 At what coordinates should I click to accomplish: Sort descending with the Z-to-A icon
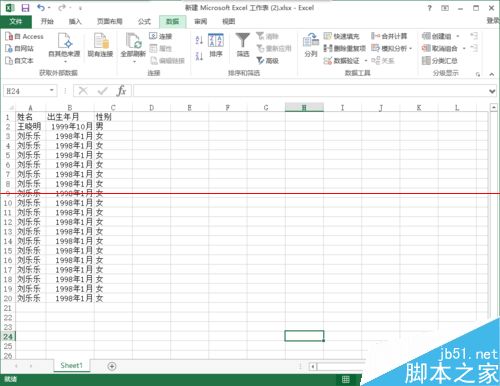coord(199,56)
